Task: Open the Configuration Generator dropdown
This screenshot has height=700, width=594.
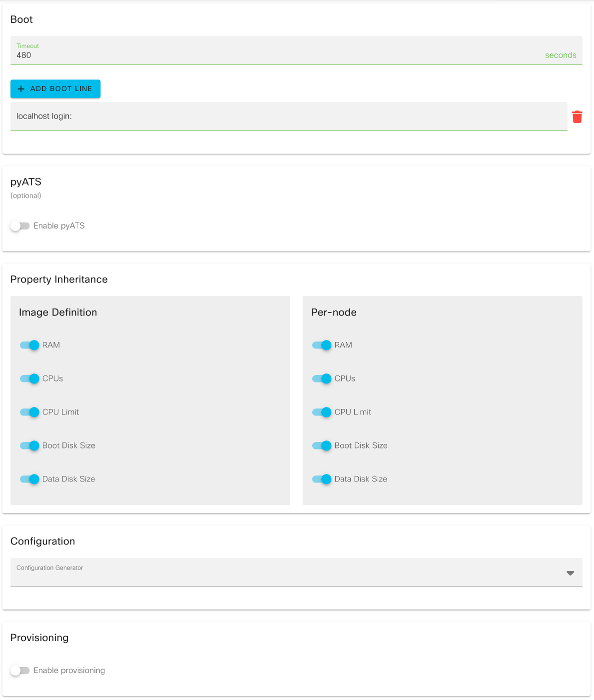Action: click(x=296, y=572)
